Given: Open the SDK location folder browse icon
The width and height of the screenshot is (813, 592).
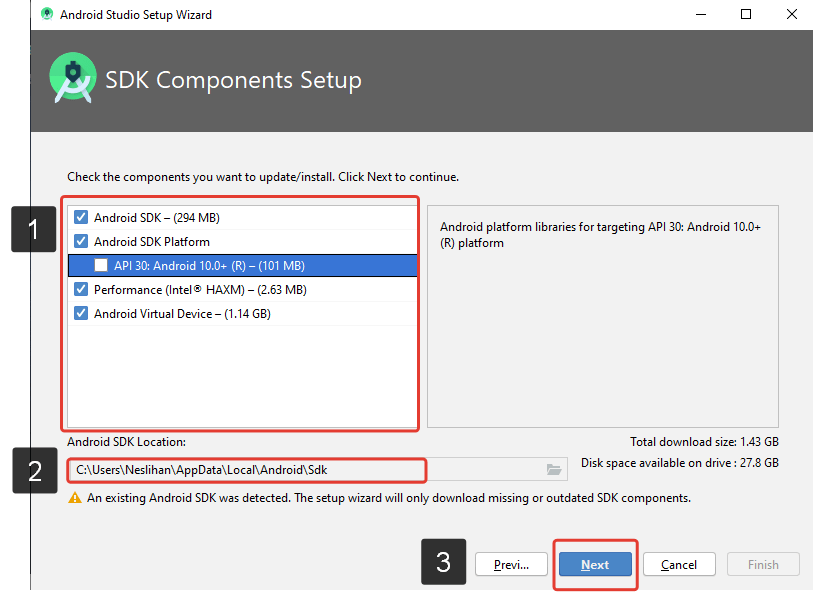Looking at the screenshot, I should (554, 469).
